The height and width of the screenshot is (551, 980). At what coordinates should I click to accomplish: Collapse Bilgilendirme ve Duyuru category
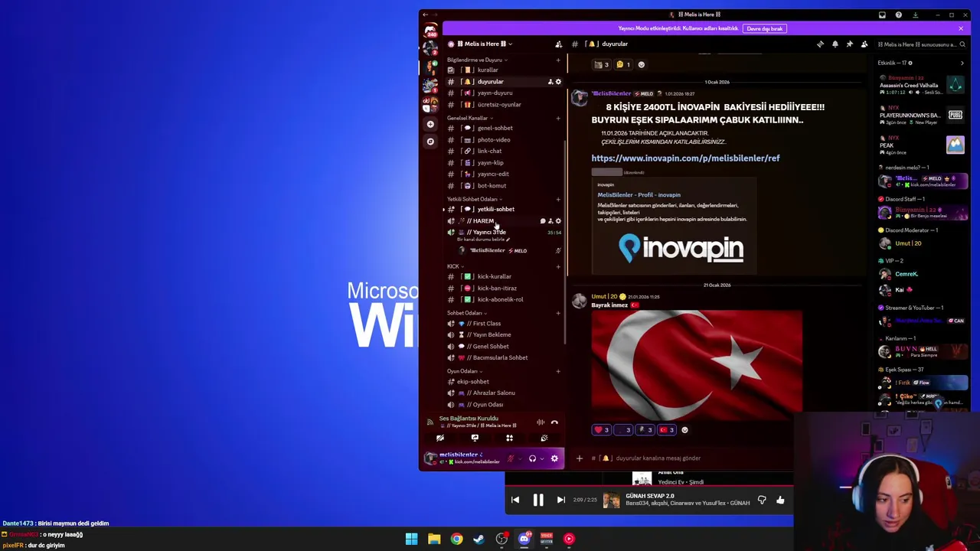[476, 60]
